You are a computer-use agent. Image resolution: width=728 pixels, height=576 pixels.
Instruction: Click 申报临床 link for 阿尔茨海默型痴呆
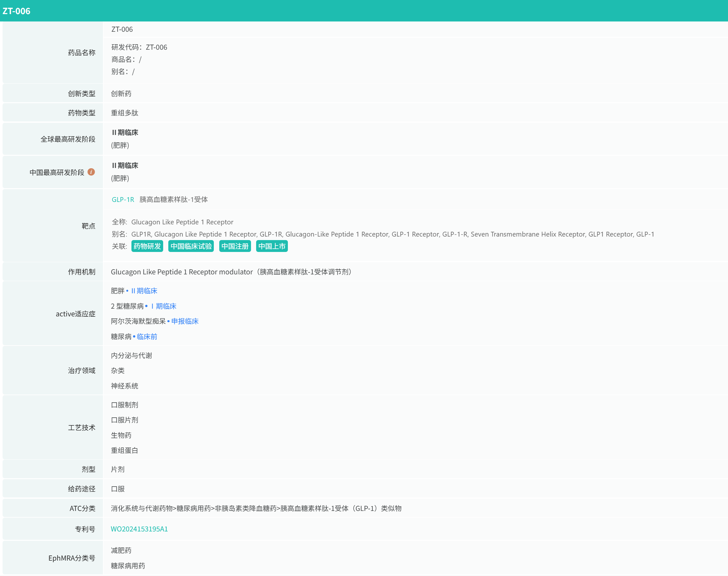click(x=185, y=321)
